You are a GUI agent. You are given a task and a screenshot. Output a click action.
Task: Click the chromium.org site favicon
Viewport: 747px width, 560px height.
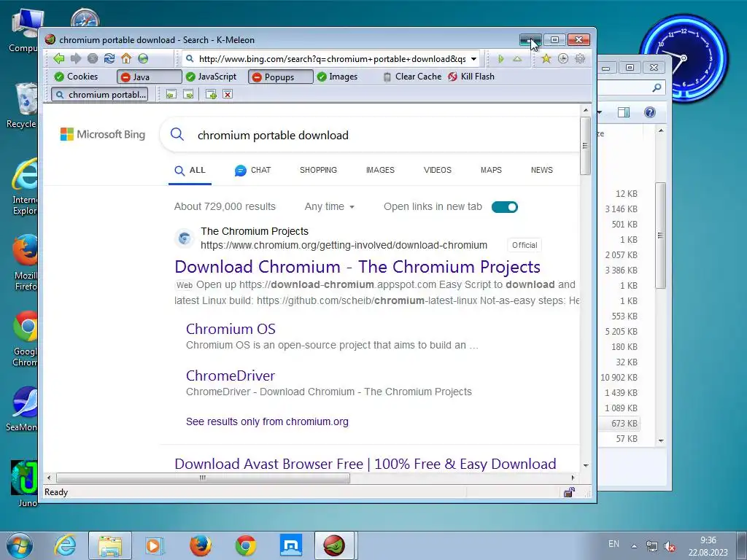pyautogui.click(x=185, y=238)
